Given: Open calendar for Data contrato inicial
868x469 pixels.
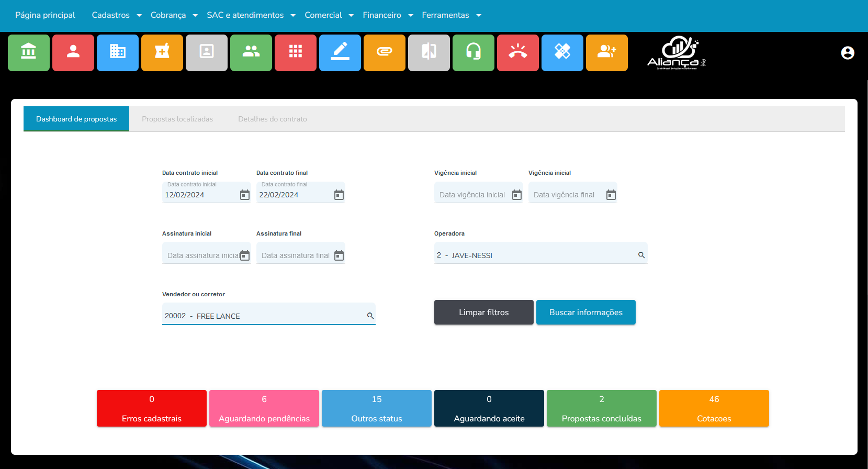Looking at the screenshot, I should (x=245, y=195).
